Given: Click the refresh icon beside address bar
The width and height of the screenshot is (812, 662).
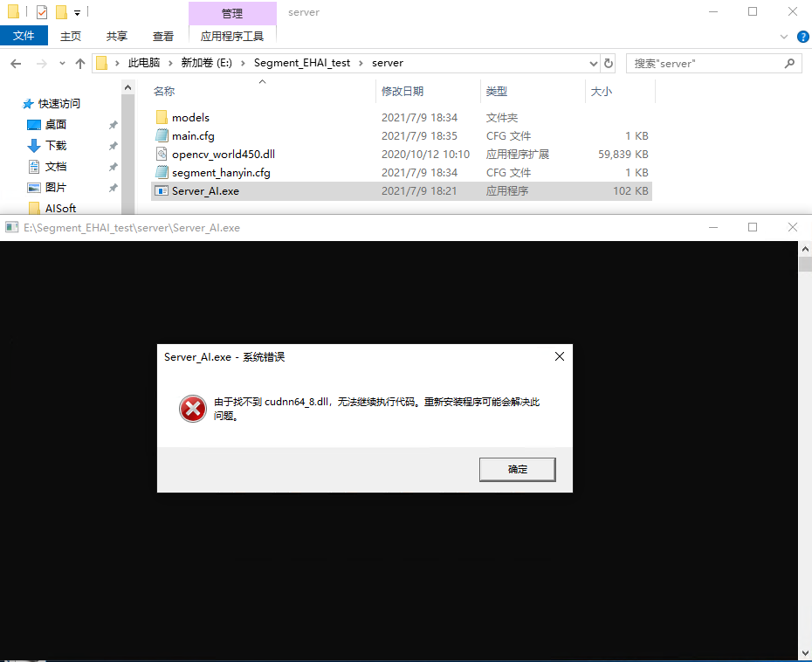Looking at the screenshot, I should pos(609,63).
